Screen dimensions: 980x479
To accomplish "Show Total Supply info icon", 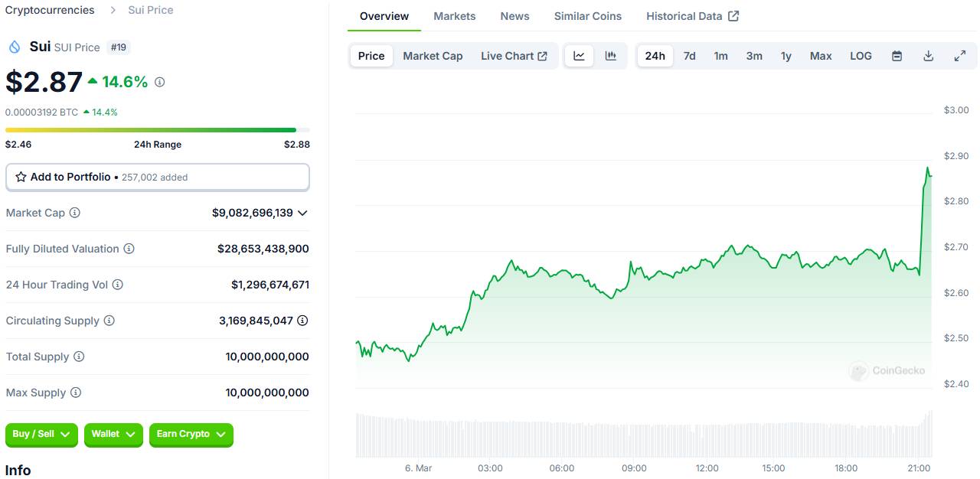I will click(x=79, y=357).
